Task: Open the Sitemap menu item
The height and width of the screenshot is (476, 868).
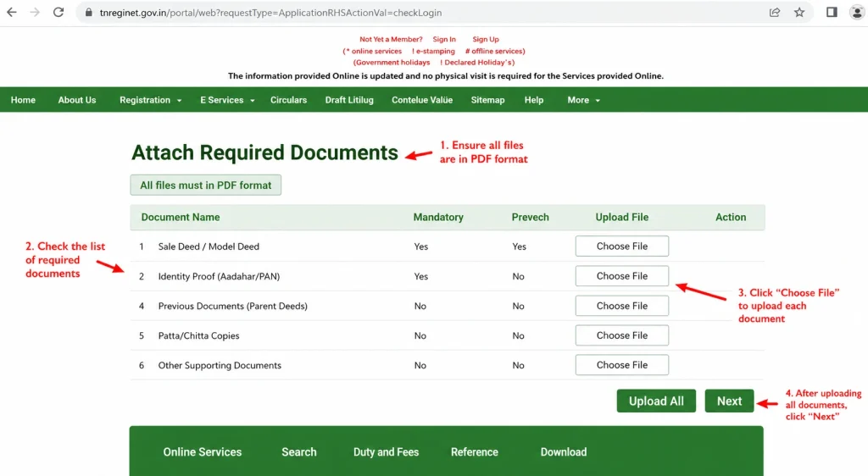Action: 487,100
